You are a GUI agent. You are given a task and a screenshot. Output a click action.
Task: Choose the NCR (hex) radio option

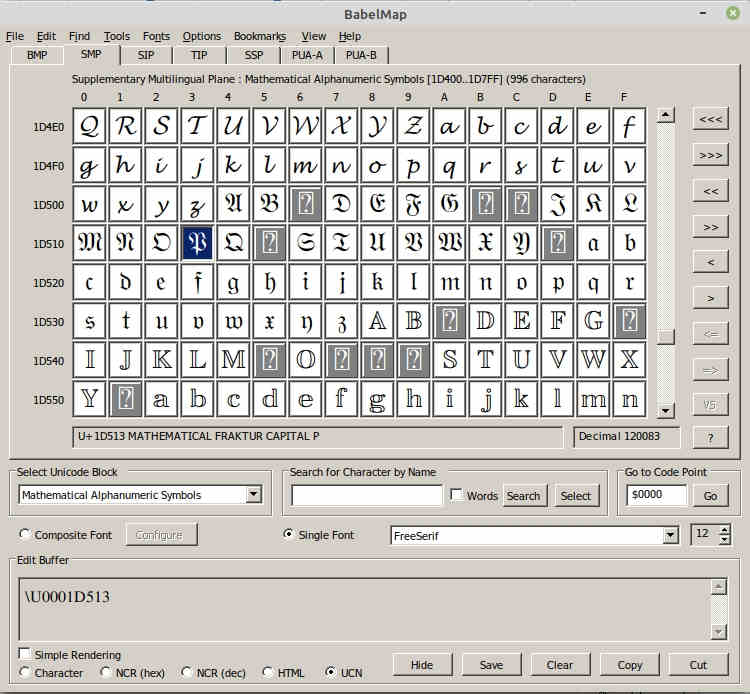coord(107,673)
